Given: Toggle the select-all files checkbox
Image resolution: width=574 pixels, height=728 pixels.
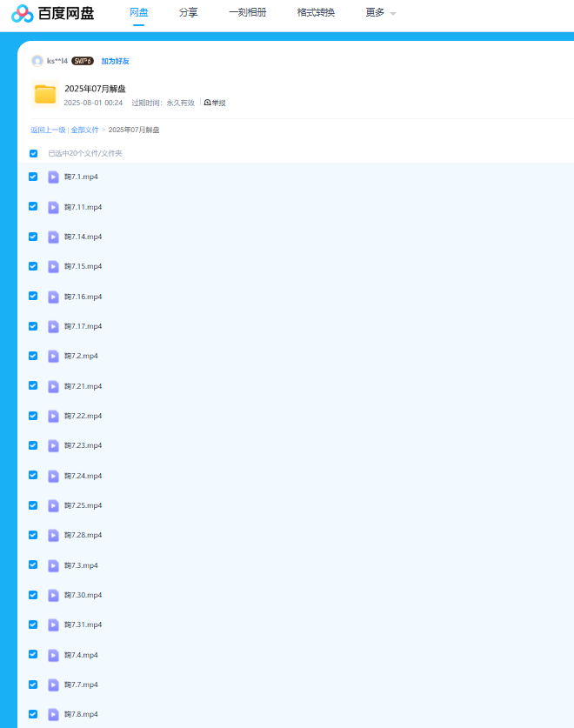Looking at the screenshot, I should click(x=34, y=153).
